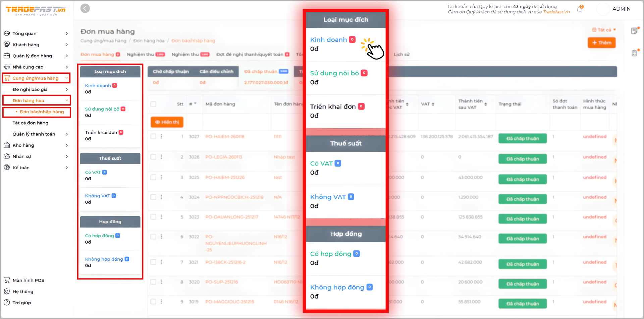Filter by Kinh doanh in zoomed panel
The width and height of the screenshot is (644, 319).
pos(328,40)
